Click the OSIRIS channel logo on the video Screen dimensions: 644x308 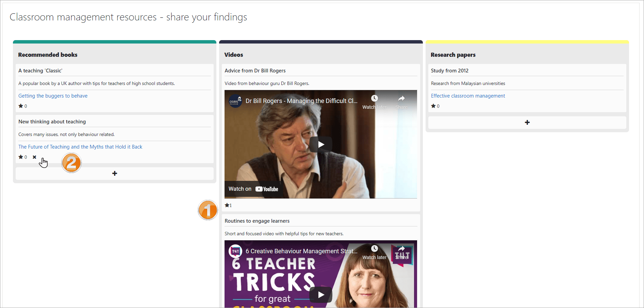236,101
